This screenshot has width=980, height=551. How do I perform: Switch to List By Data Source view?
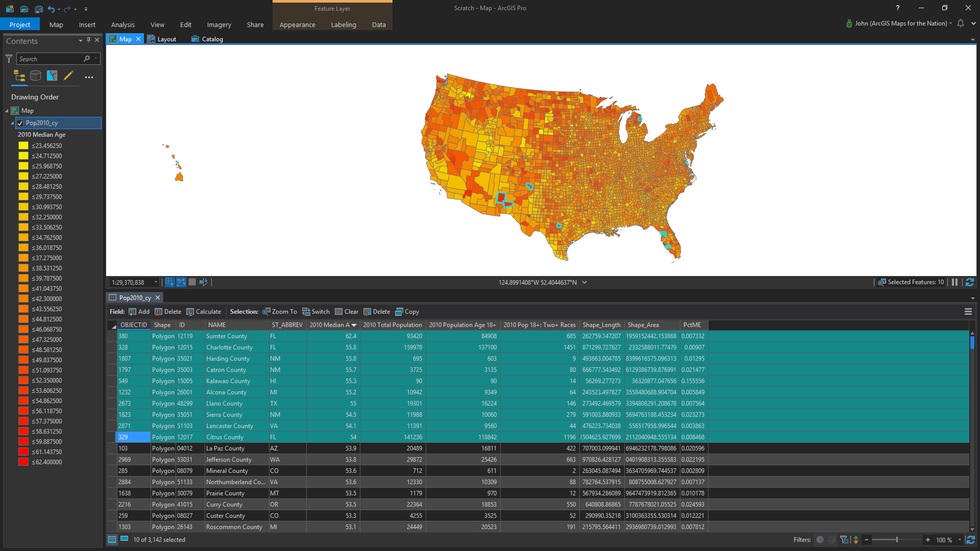[x=35, y=76]
